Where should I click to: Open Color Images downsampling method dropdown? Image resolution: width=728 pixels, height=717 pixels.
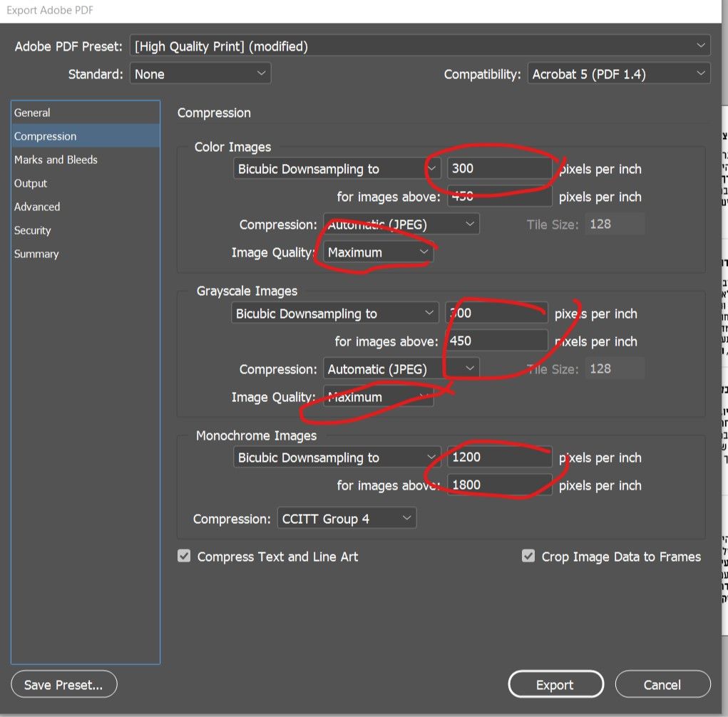[338, 169]
